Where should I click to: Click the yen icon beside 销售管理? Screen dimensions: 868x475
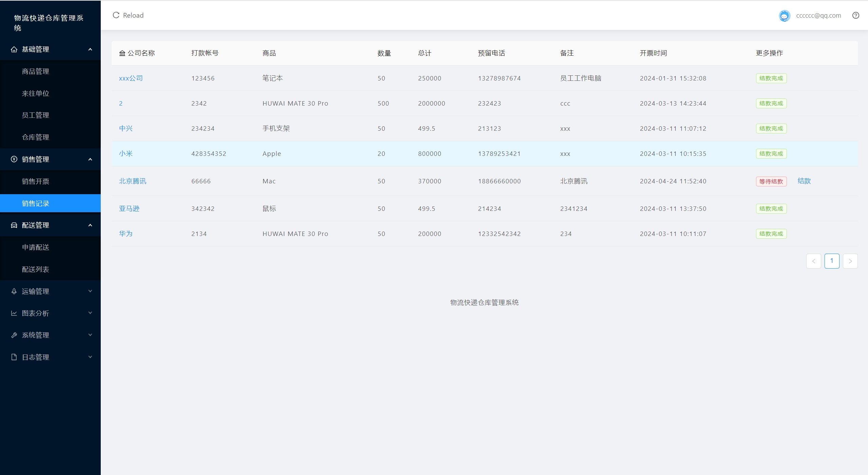pos(14,159)
